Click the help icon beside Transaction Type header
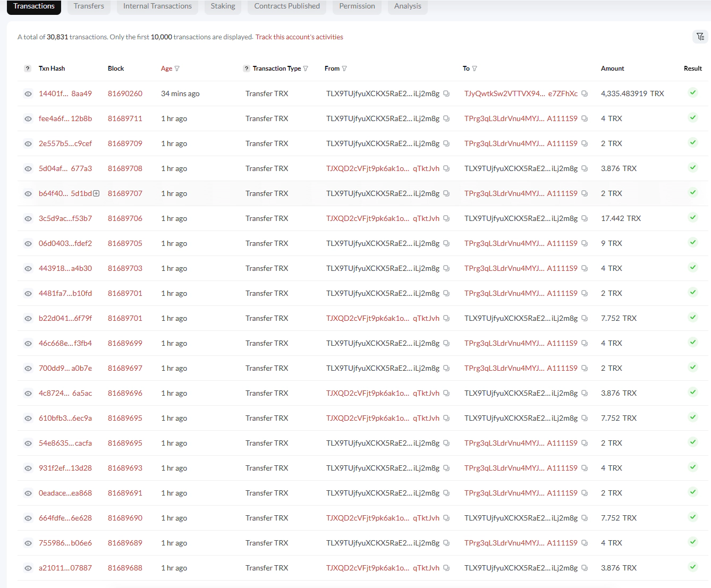This screenshot has width=711, height=588. click(247, 69)
